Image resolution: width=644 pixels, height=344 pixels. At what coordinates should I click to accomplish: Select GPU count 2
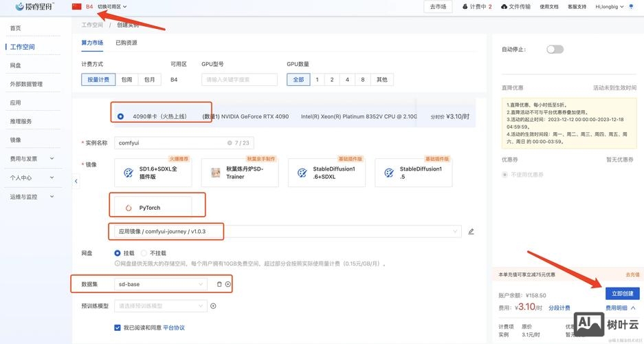click(x=332, y=80)
